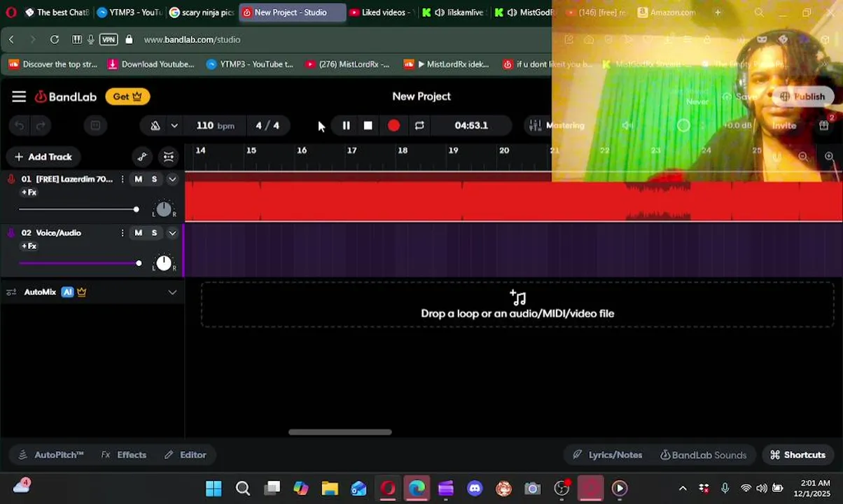Add Fx to Lazerdim track
This screenshot has width=843, height=504.
[x=29, y=192]
